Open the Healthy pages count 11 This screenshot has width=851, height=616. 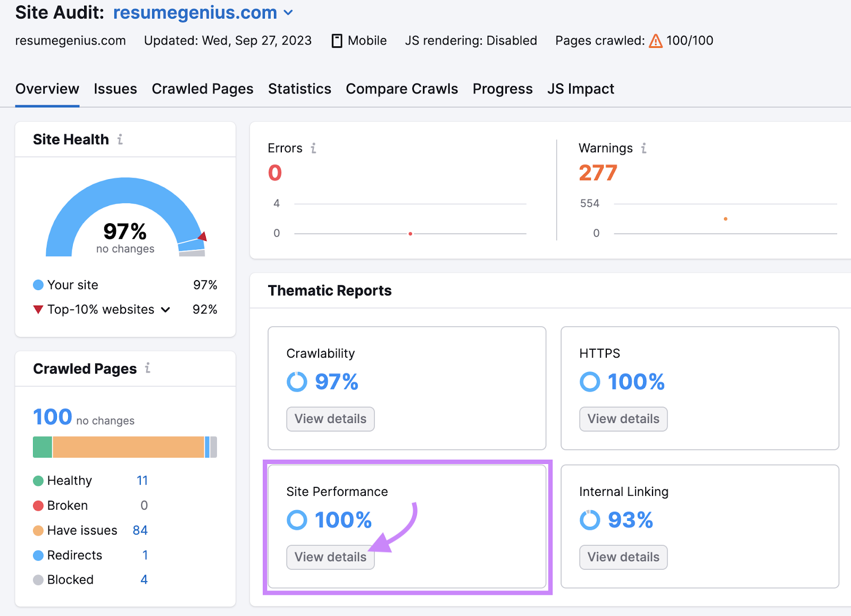(x=142, y=480)
